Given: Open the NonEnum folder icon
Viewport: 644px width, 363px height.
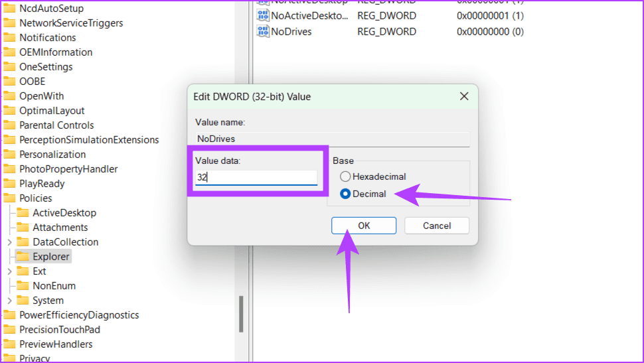Looking at the screenshot, I should 23,286.
